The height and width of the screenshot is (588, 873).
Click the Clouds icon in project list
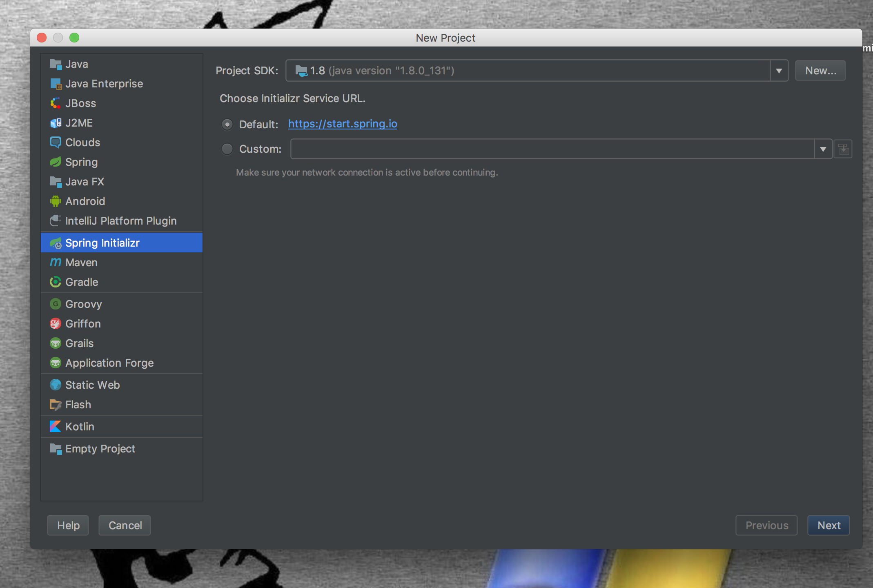(56, 143)
